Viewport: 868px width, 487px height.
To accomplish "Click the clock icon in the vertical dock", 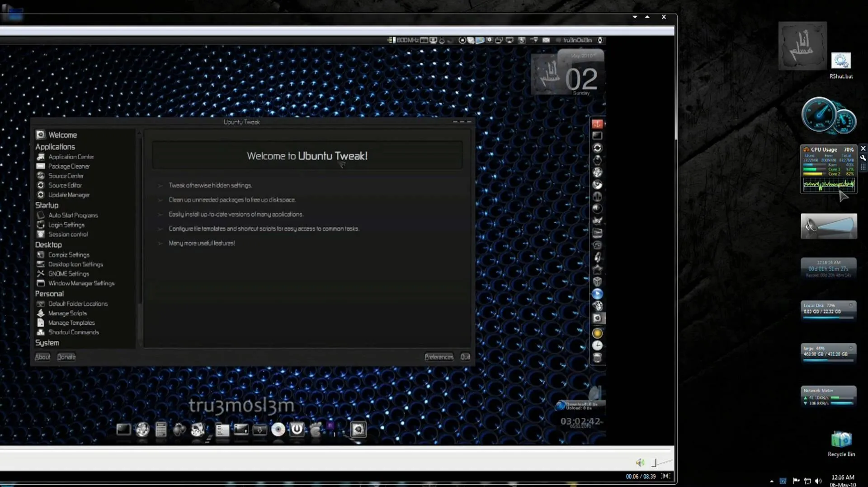I will [x=597, y=346].
